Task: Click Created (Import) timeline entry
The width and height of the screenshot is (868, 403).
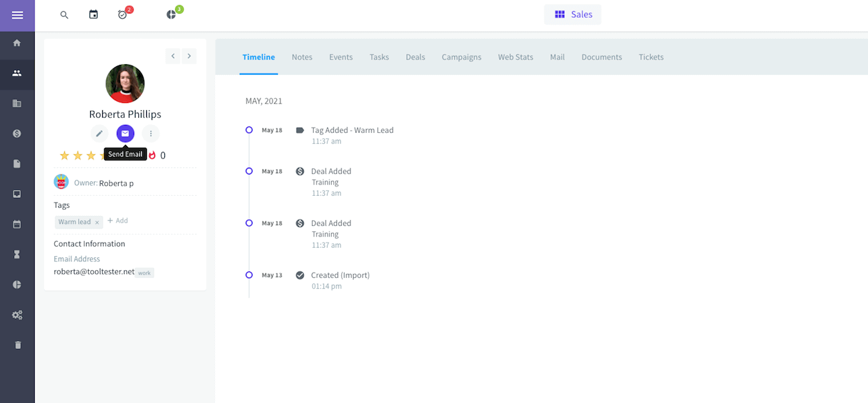Action: [340, 275]
